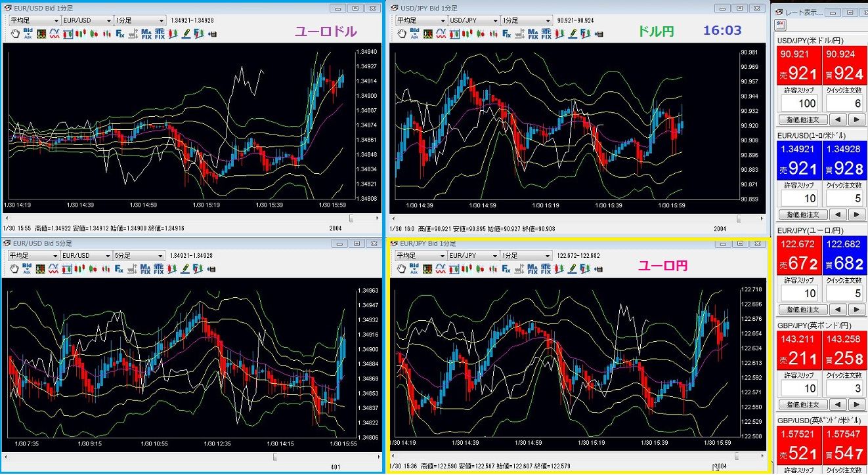This screenshot has height=475, width=868.
Task: Select the pencil drawing tool in EUR/USD 5分足 window
Action: tap(186, 268)
